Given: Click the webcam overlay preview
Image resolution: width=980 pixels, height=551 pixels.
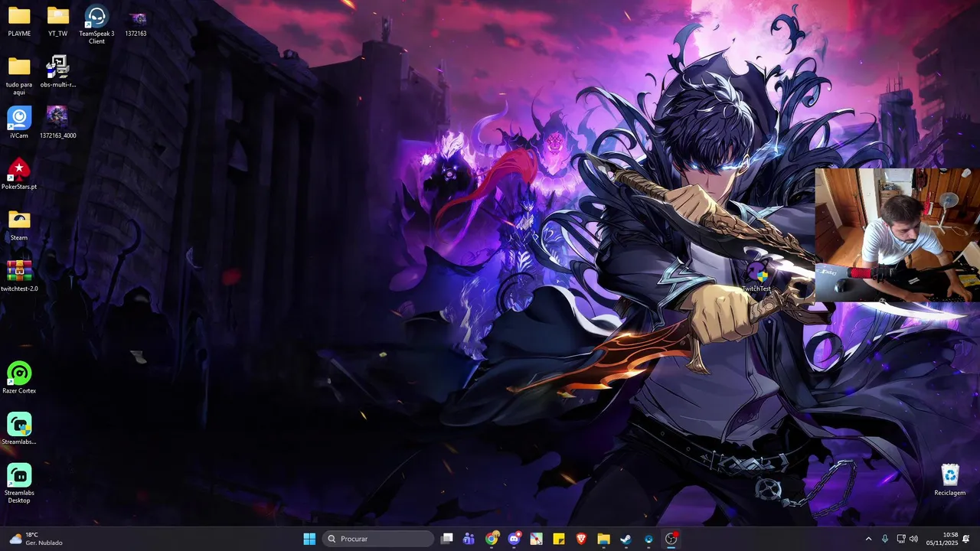Looking at the screenshot, I should [897, 235].
